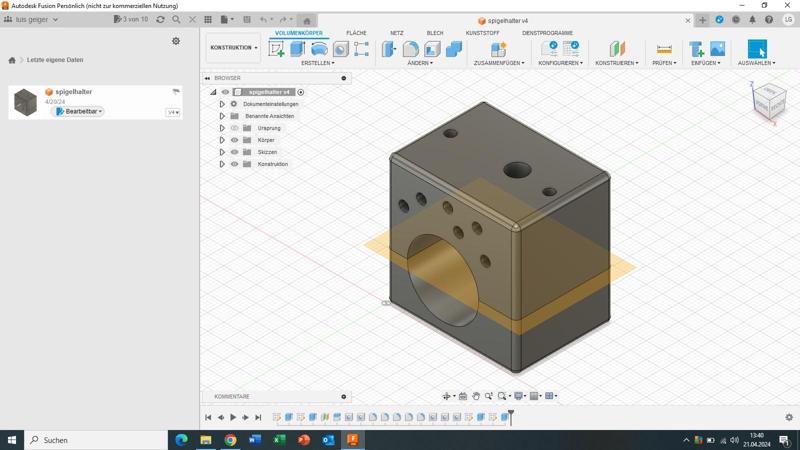Open the FLÄCHE tab
The width and height of the screenshot is (800, 450).
(x=356, y=33)
